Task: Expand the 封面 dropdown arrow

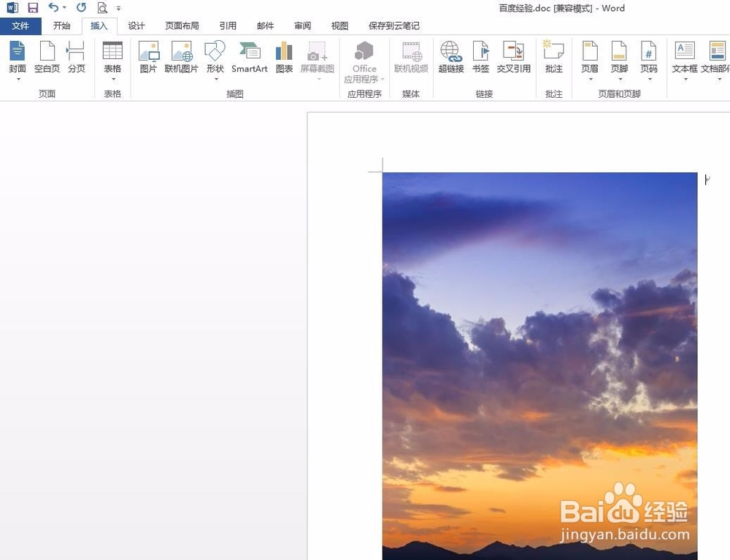Action: point(18,79)
